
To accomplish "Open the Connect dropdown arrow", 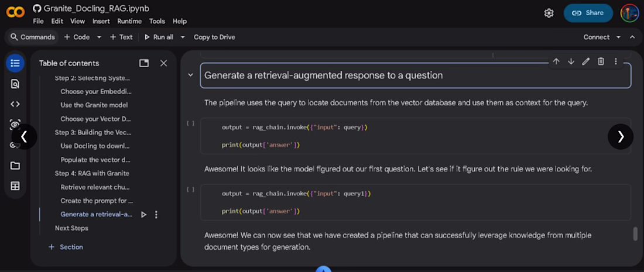I will tap(618, 37).
